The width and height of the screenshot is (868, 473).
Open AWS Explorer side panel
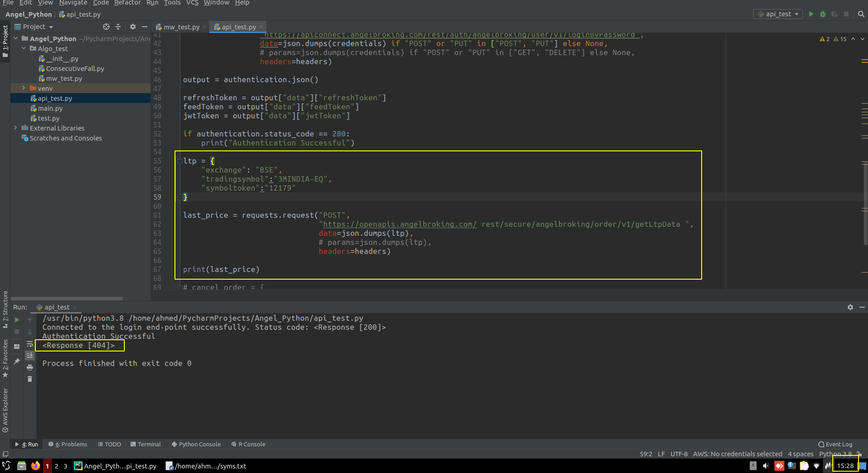pyautogui.click(x=5, y=409)
